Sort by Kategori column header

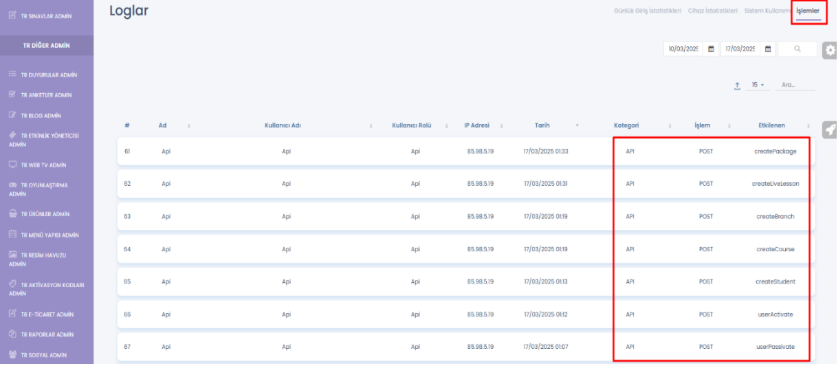pos(626,125)
